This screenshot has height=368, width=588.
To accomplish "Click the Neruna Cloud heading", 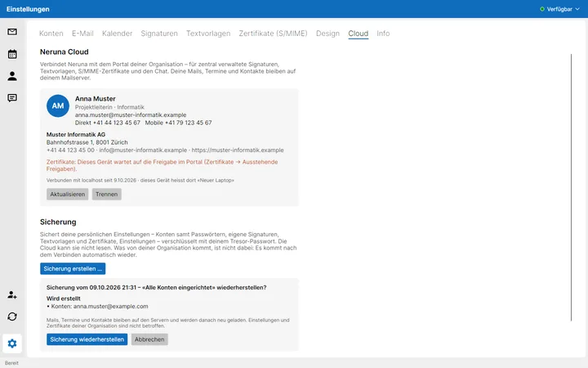I will 65,52.
